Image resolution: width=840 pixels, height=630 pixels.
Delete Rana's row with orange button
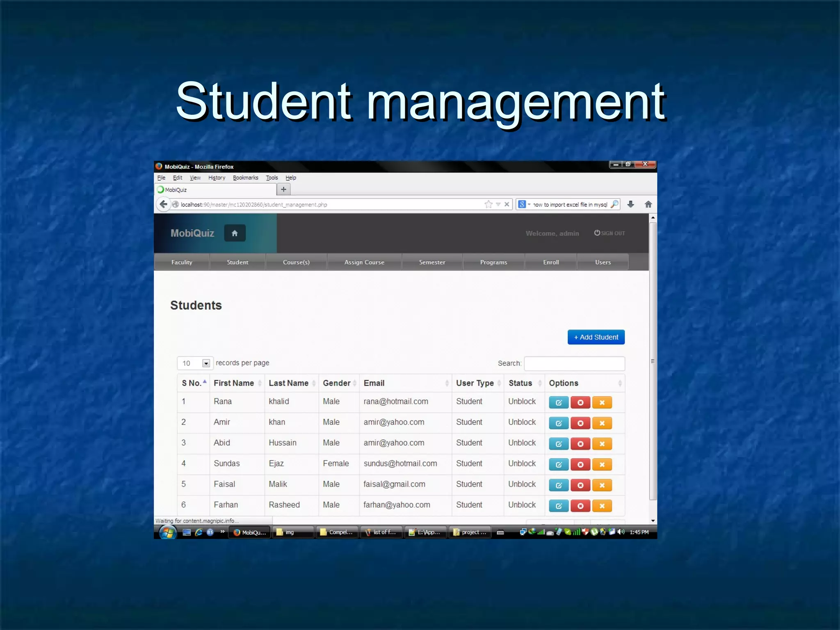click(x=602, y=402)
